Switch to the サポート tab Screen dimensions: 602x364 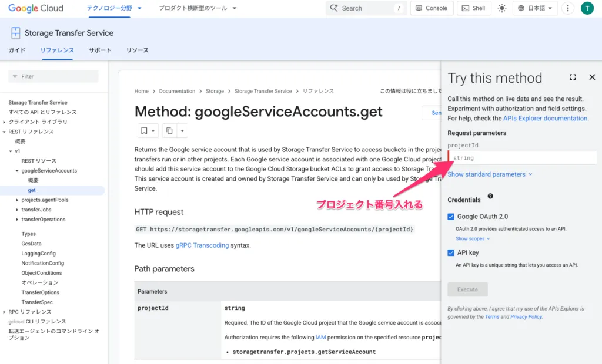pos(100,50)
